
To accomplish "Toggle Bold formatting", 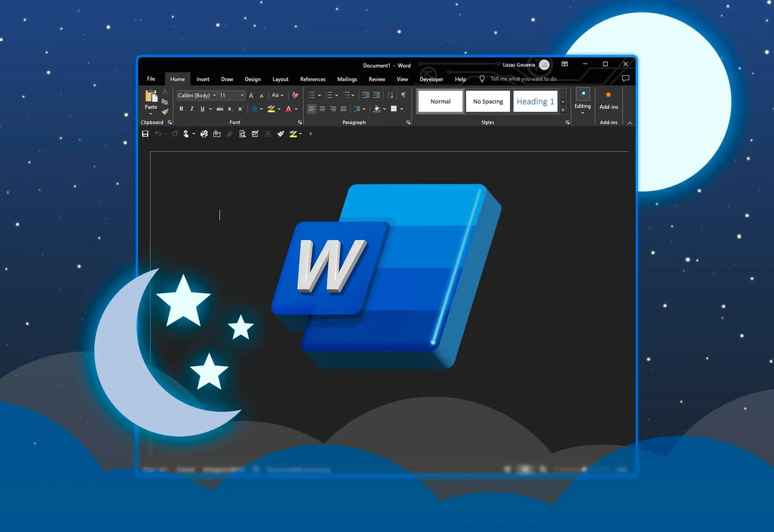I will [181, 109].
